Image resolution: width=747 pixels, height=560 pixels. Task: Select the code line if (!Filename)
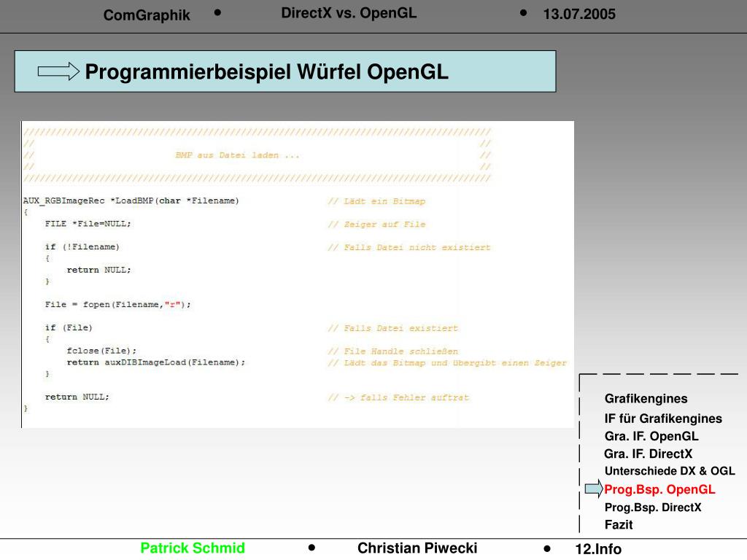point(82,246)
